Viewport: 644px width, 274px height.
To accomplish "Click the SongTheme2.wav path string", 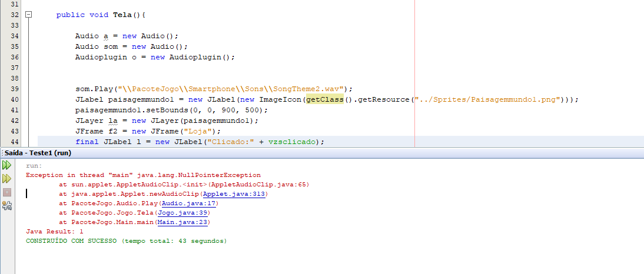I will click(231, 89).
